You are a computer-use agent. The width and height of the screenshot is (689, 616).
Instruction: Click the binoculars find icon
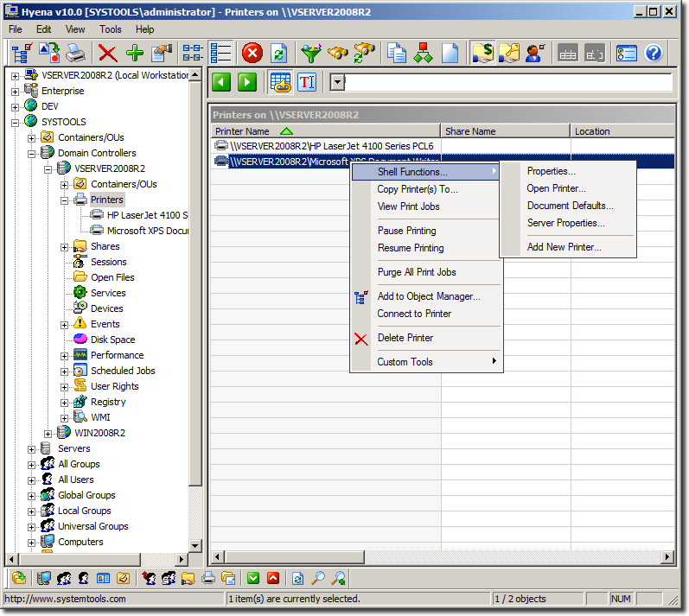coord(337,53)
